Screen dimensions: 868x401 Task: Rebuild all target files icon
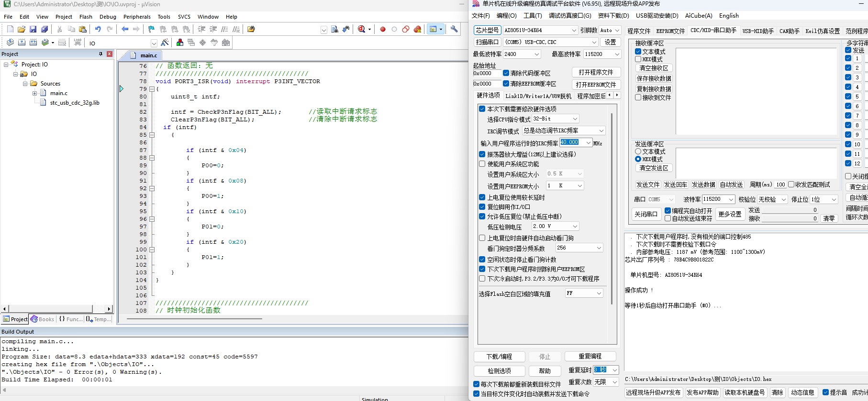(33, 43)
